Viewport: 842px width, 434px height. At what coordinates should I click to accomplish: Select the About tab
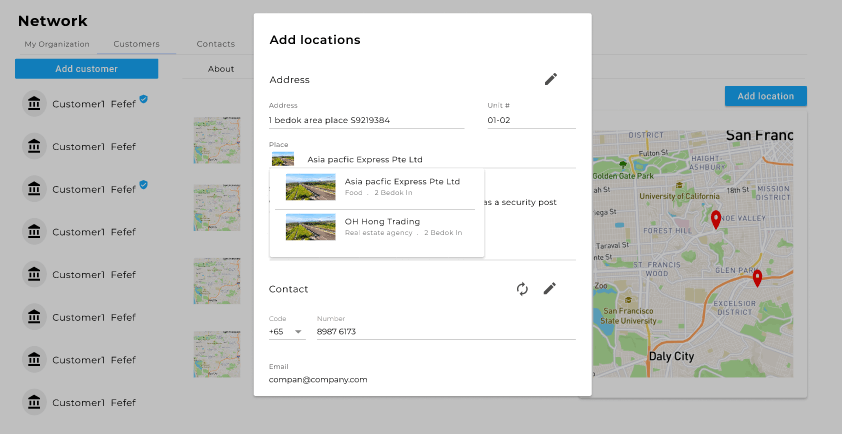[221, 69]
